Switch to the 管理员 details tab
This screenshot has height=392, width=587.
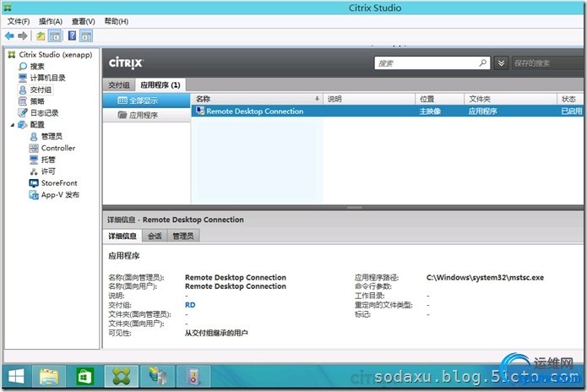(183, 236)
